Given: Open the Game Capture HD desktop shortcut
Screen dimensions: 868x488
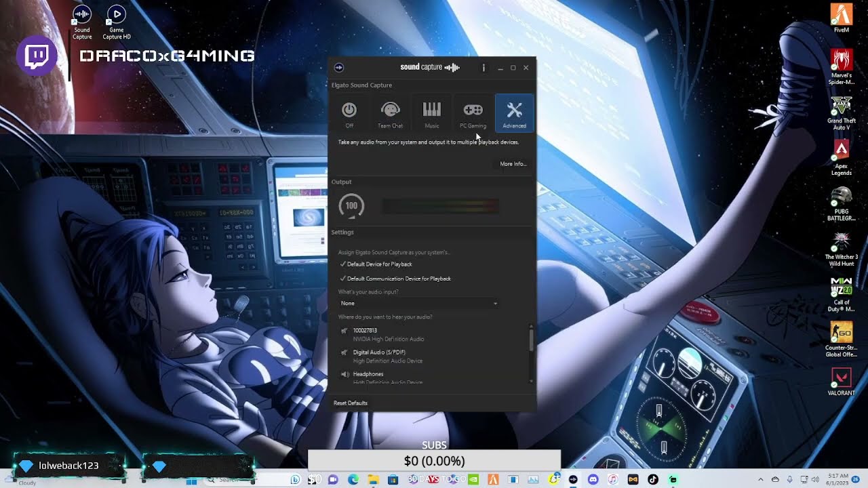Looking at the screenshot, I should click(x=117, y=22).
